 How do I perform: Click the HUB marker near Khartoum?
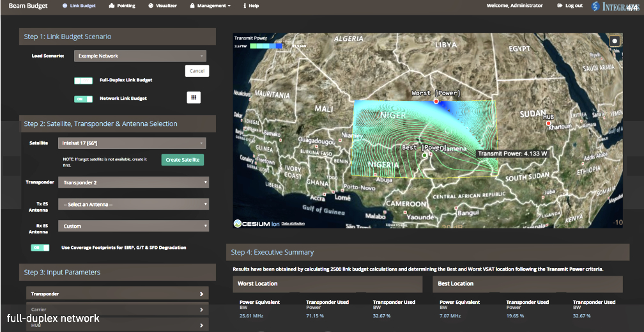(548, 123)
